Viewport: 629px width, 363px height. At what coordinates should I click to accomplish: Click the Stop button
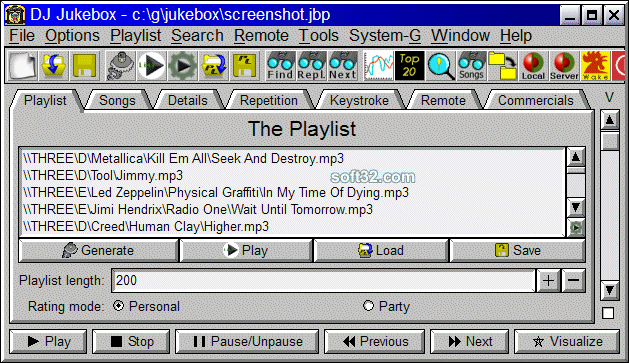[131, 342]
